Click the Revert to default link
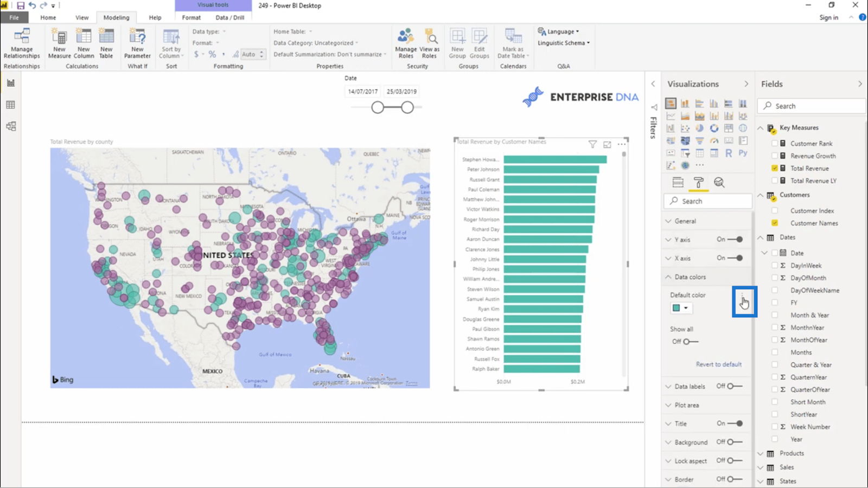The image size is (868, 488). click(719, 364)
